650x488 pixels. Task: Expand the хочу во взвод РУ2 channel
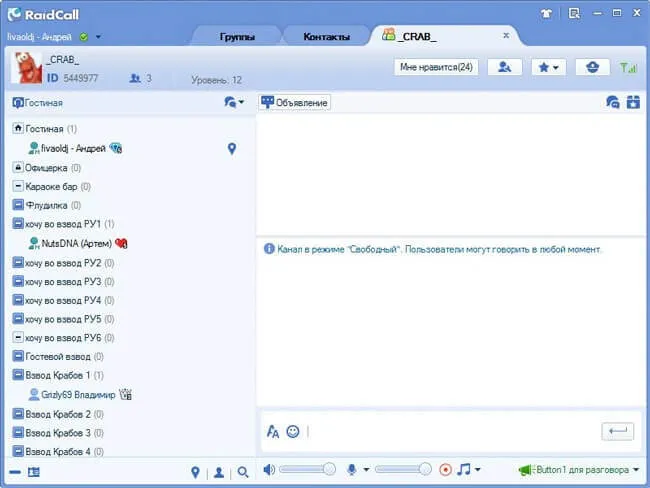pyautogui.click(x=18, y=263)
